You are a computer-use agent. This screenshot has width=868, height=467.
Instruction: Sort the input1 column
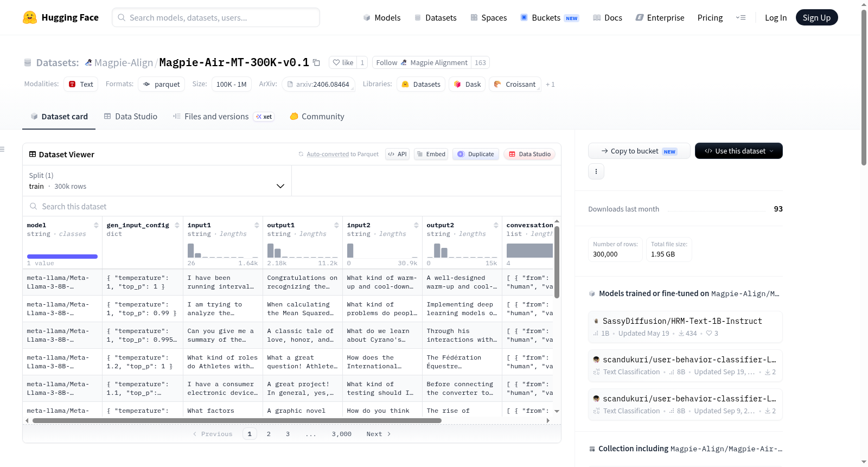pos(257,225)
